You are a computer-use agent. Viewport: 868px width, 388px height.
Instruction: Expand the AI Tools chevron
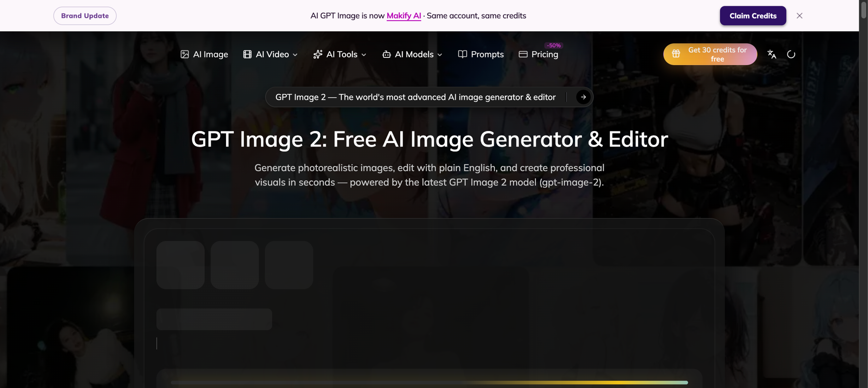point(364,55)
